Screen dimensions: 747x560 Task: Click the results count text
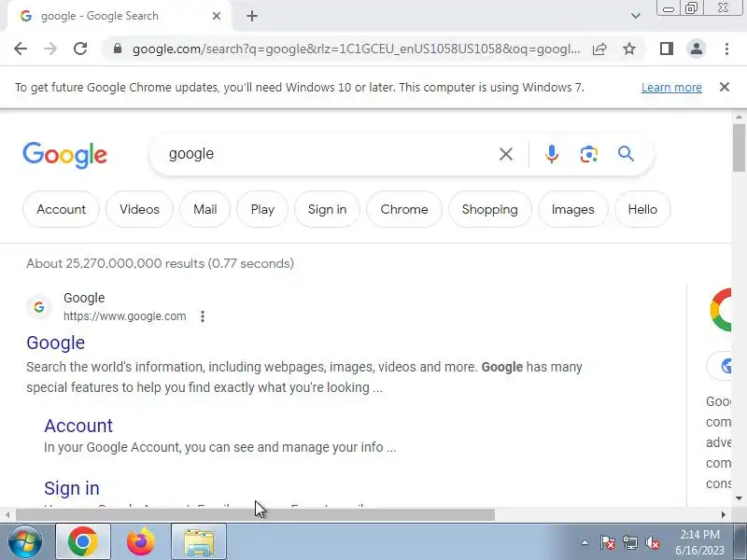[160, 263]
